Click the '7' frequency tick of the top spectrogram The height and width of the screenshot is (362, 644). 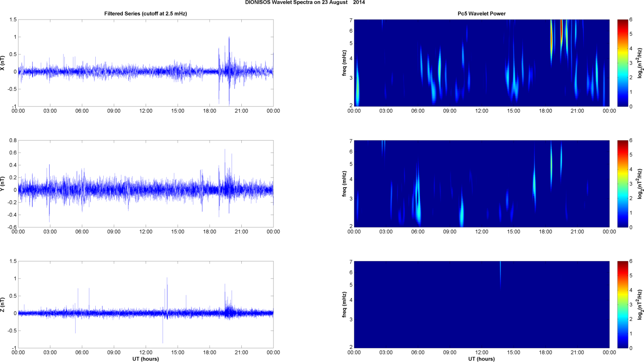point(351,20)
